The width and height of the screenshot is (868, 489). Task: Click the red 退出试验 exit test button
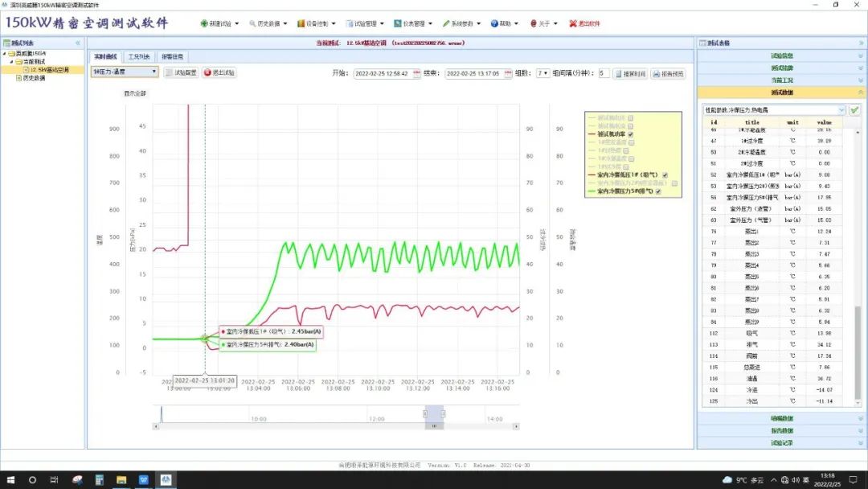[x=219, y=72]
